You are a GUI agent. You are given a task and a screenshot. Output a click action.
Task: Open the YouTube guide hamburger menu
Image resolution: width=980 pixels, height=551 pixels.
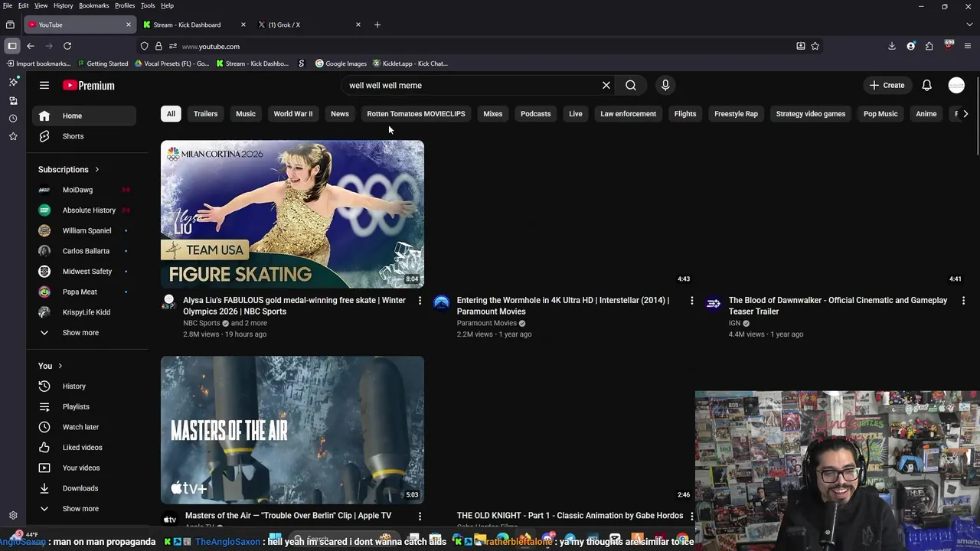pos(44,86)
